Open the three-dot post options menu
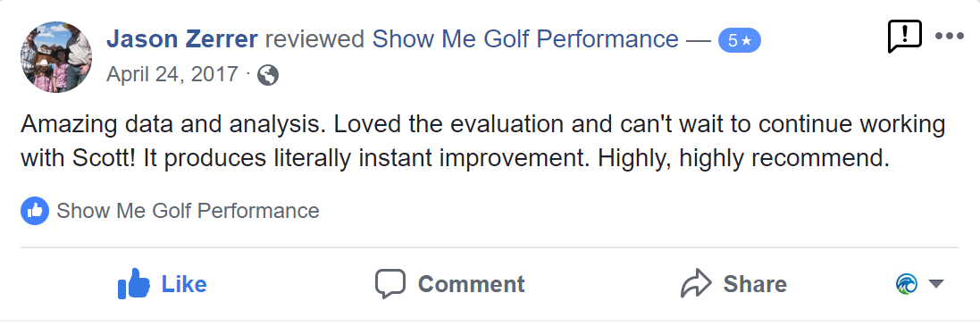980x335 pixels. click(950, 37)
